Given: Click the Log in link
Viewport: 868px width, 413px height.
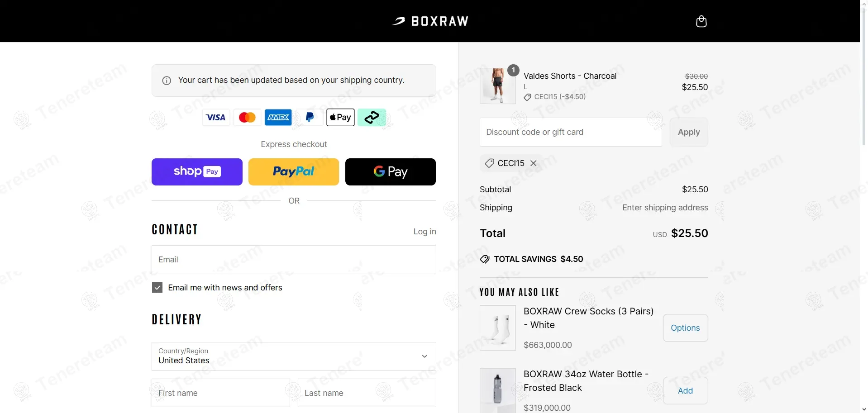Looking at the screenshot, I should [424, 231].
